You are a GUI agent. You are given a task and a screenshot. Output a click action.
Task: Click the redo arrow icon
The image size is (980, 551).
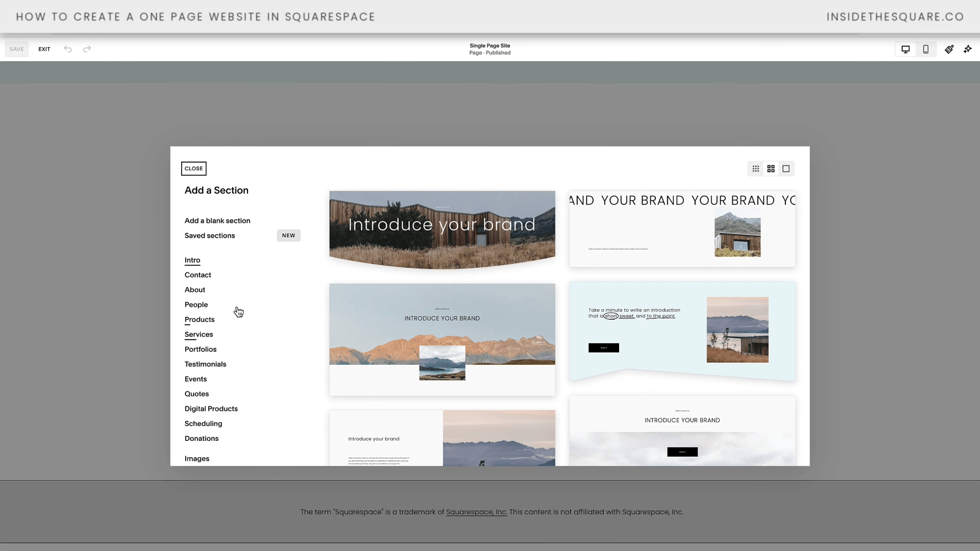pos(87,49)
